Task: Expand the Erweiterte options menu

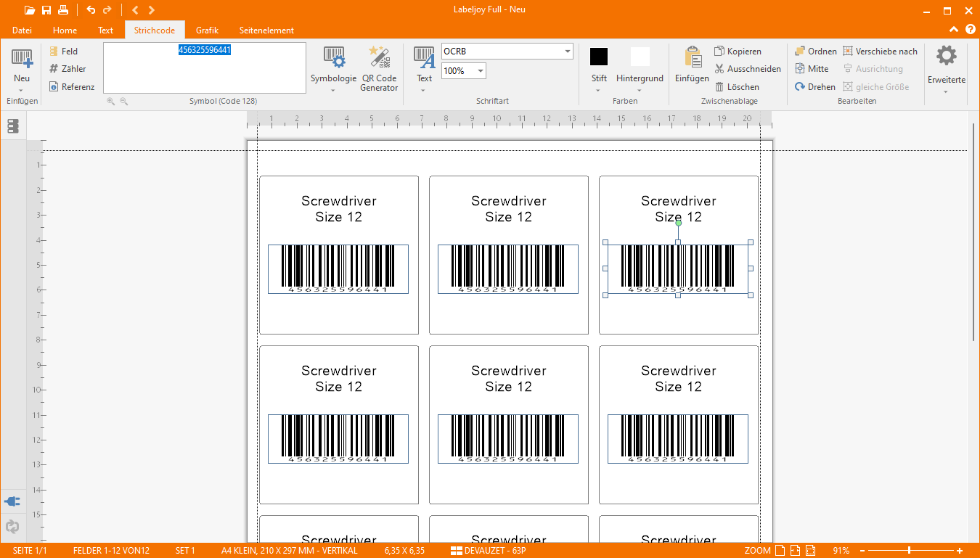Action: coord(946,70)
